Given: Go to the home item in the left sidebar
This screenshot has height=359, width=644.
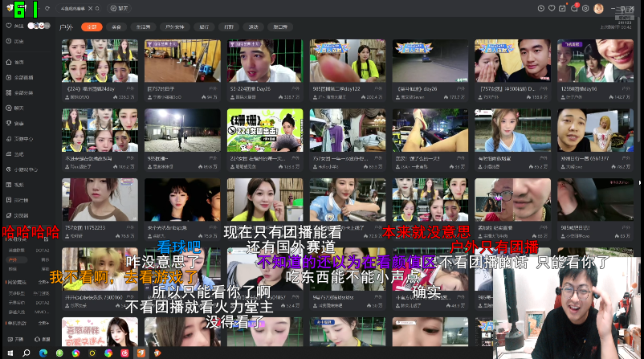Looking at the screenshot, I should [14, 62].
